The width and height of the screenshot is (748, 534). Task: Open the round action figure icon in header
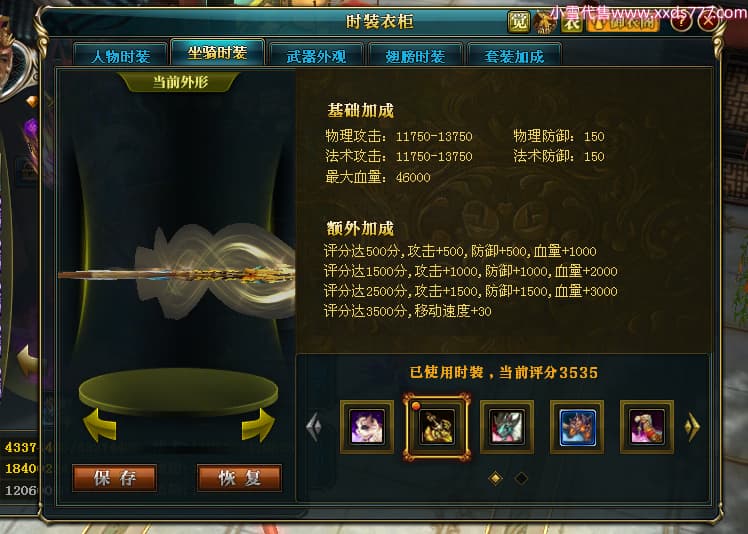coord(545,22)
